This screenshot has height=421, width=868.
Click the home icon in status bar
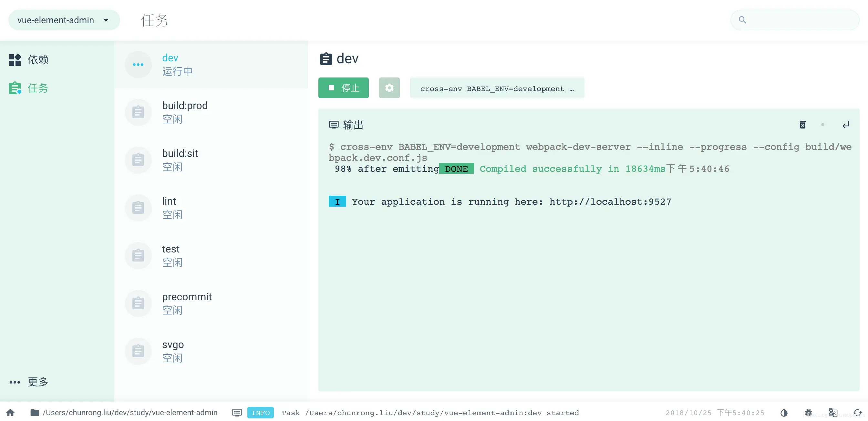[x=10, y=412]
